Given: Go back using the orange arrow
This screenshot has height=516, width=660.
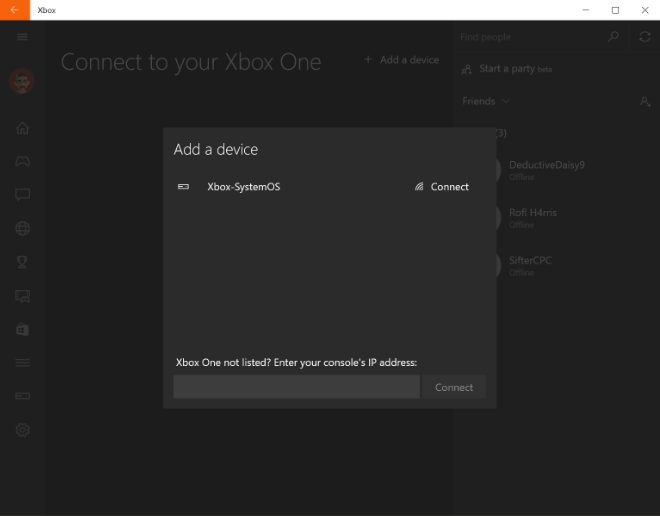Looking at the screenshot, I should (x=14, y=10).
